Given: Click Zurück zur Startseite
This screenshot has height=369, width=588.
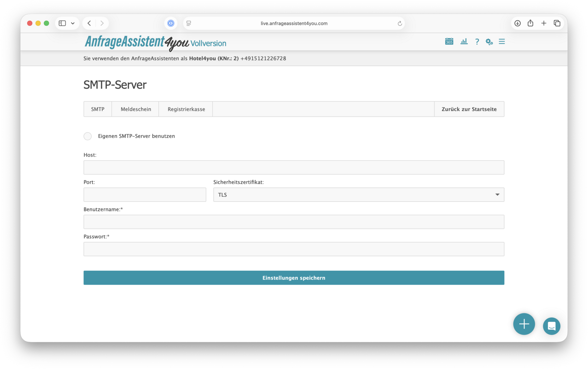Looking at the screenshot, I should pyautogui.click(x=469, y=109).
